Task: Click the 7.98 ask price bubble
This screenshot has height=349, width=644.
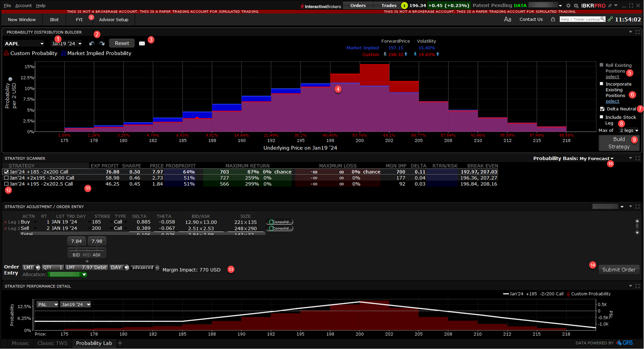Action: click(x=97, y=241)
